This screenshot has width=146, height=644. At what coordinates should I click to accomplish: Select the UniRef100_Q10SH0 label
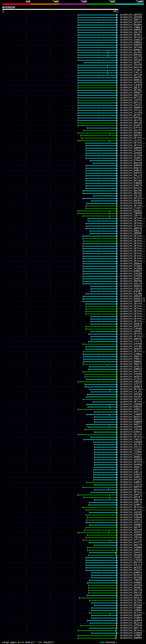(131, 53)
